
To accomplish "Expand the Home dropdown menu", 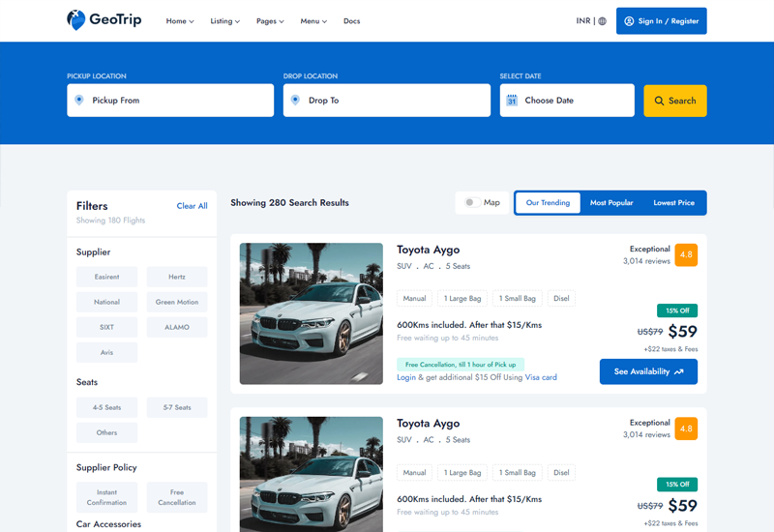I will click(x=180, y=21).
